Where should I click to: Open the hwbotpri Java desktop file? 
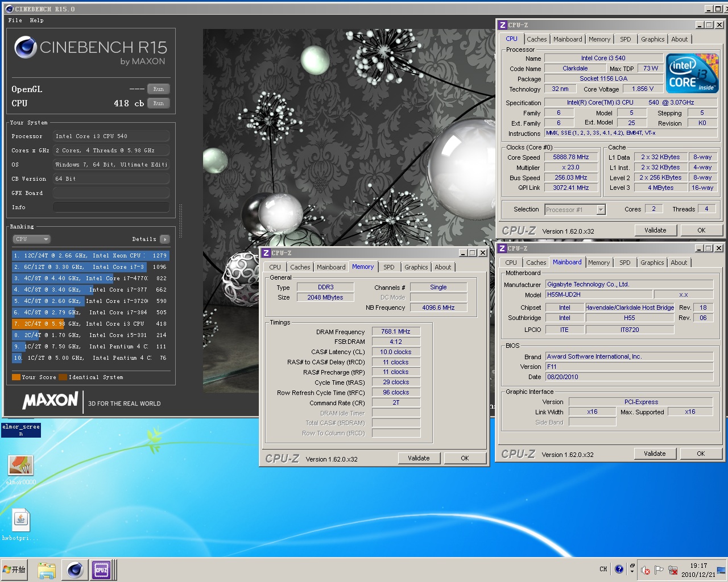(21, 524)
